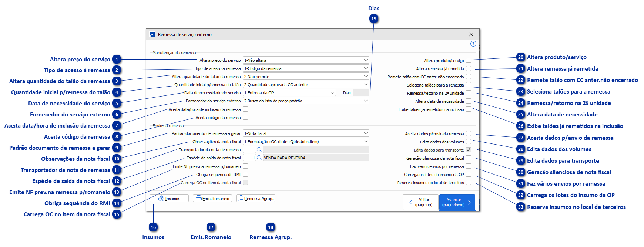The image size is (644, 247).
Task: Enable Exibe talões já remetidos na inclusão
Action: point(469,109)
